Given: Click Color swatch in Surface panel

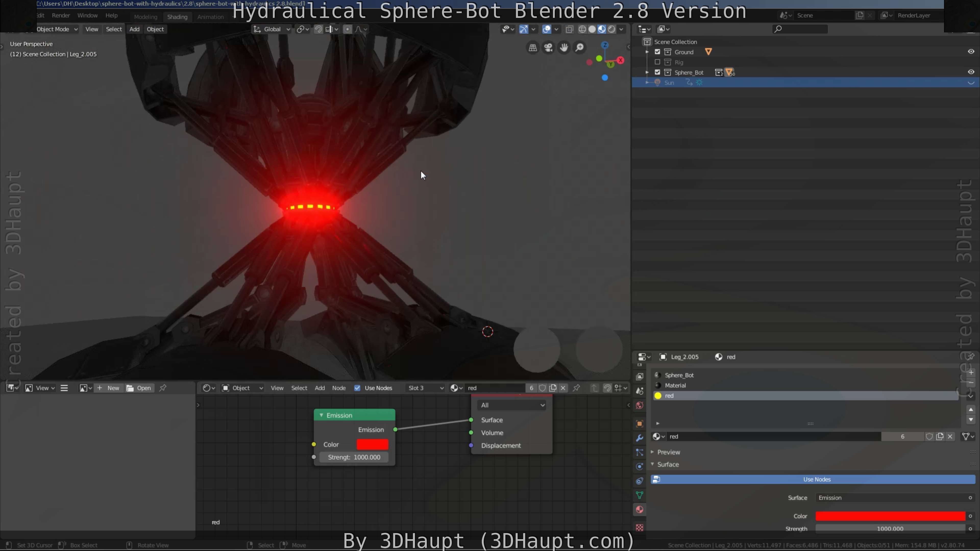Looking at the screenshot, I should (x=890, y=516).
